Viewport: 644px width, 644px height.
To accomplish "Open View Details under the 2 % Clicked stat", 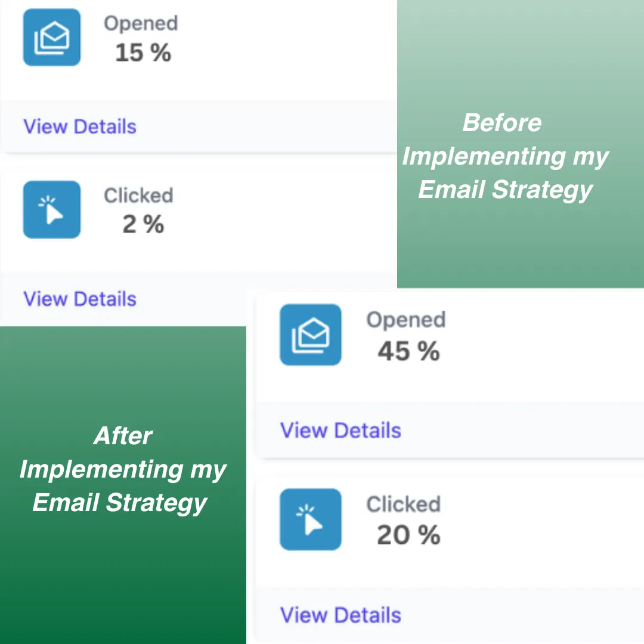I will (80, 299).
